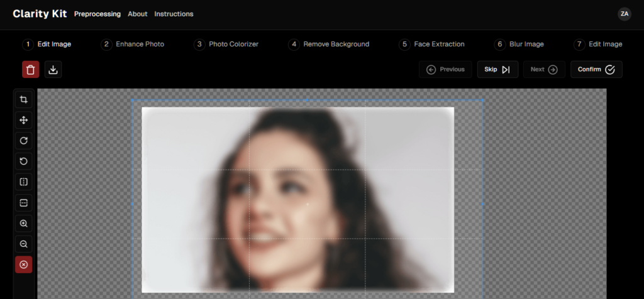Viewport: 644px width, 299px height.
Task: Flip image horizontally
Action: coord(24,182)
